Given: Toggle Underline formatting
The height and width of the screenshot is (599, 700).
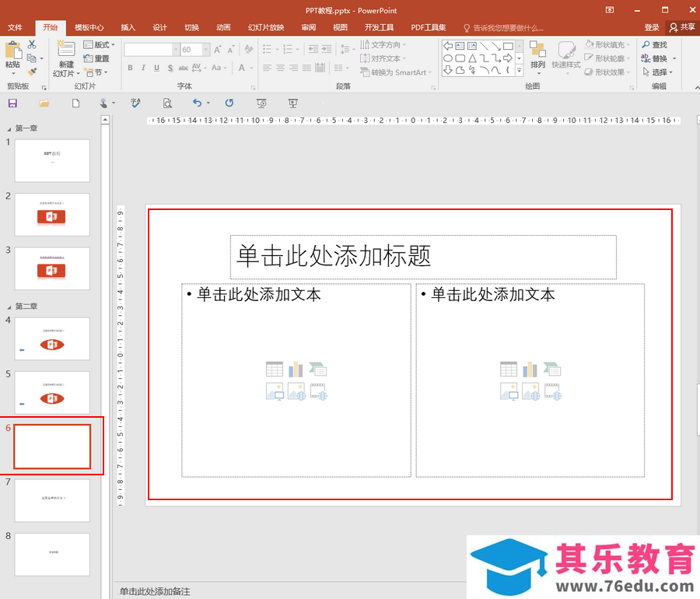Looking at the screenshot, I should point(156,68).
